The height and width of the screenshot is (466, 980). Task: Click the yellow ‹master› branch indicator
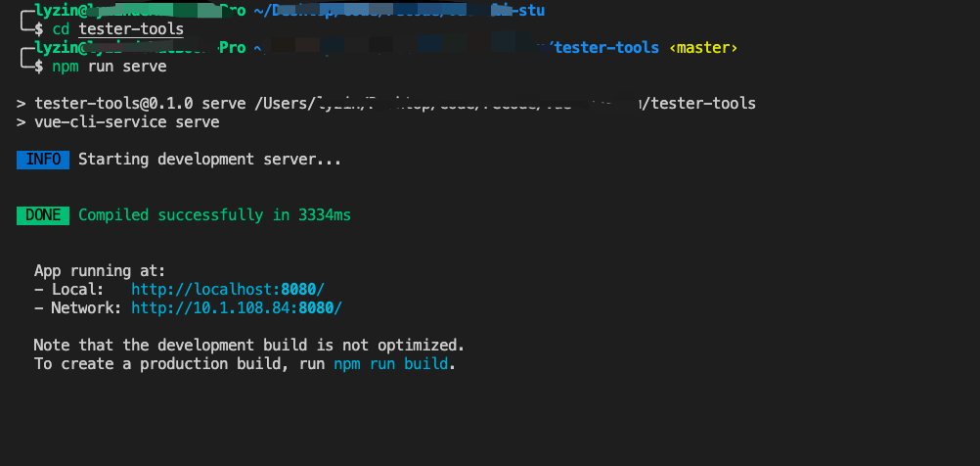click(703, 48)
